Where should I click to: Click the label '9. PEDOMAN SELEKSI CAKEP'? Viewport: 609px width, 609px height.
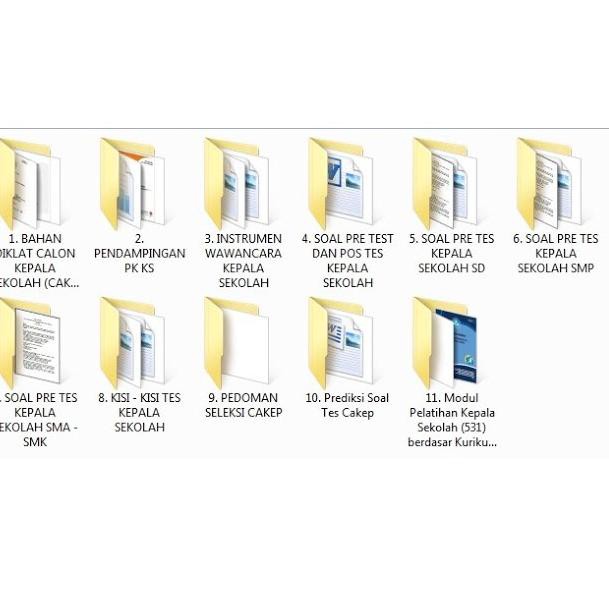244,405
